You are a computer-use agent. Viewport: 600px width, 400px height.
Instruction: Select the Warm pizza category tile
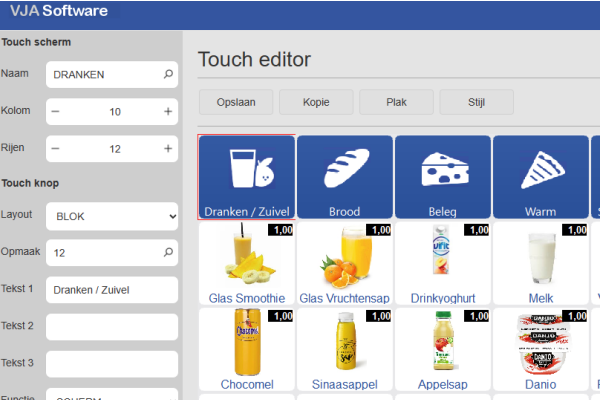[x=540, y=176]
